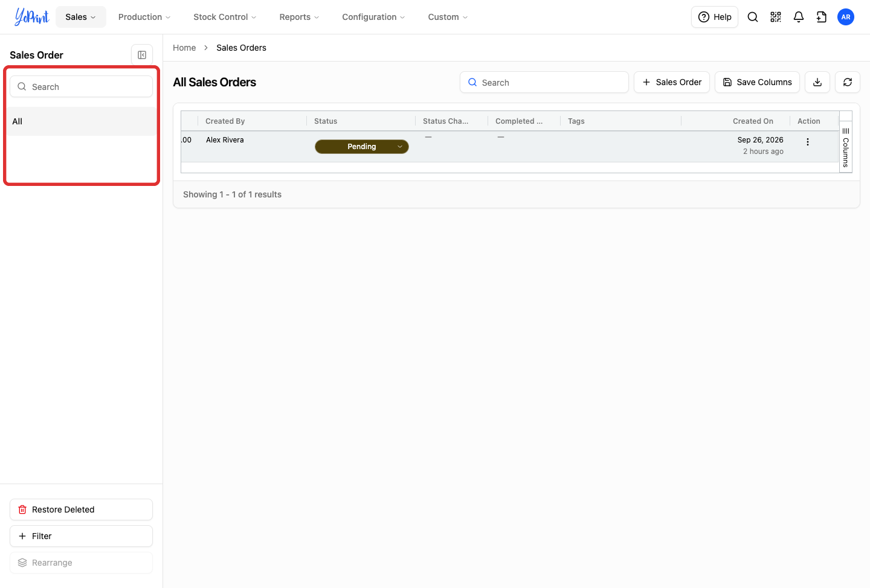Open the Production menu

pyautogui.click(x=144, y=17)
